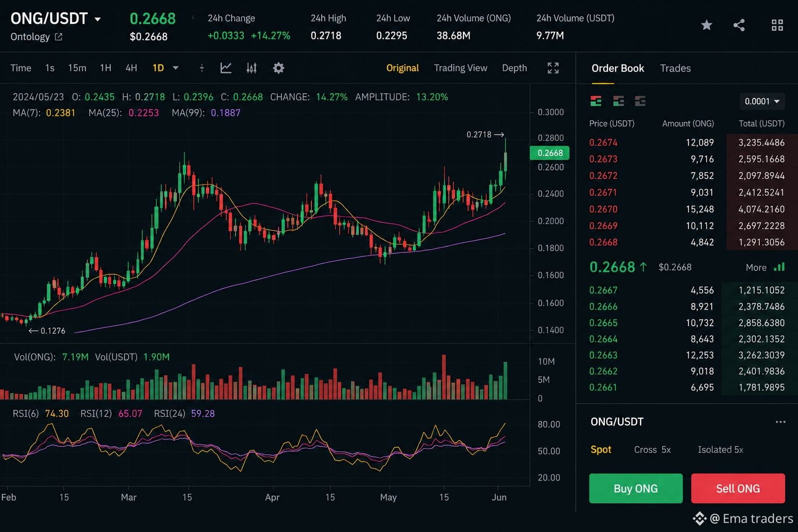Image resolution: width=798 pixels, height=532 pixels.
Task: Select the 1H time interval
Action: pyautogui.click(x=105, y=68)
